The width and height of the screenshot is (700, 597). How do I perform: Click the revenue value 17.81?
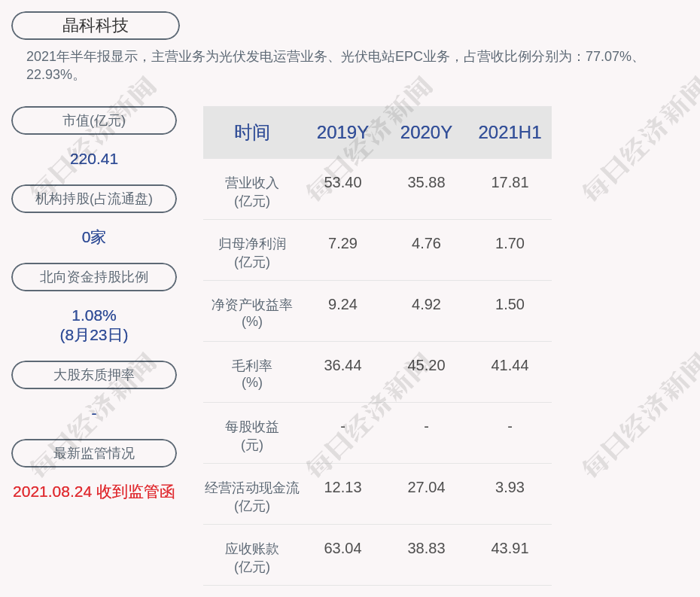pos(510,183)
